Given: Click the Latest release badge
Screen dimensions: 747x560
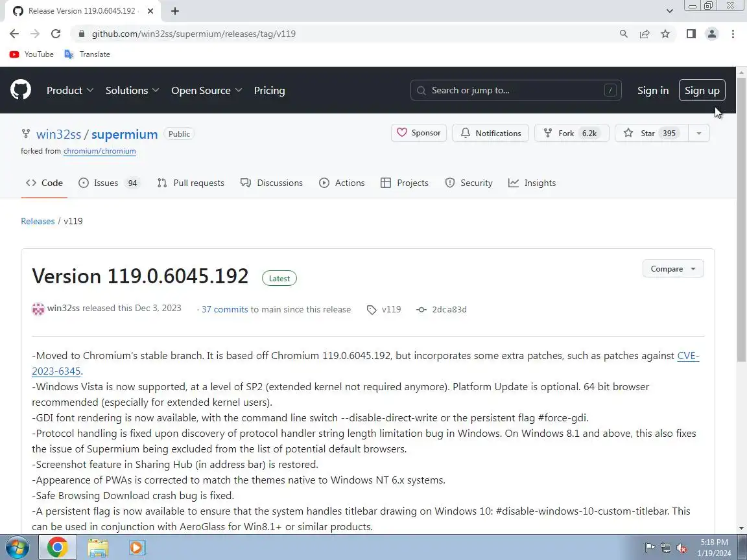Looking at the screenshot, I should (x=279, y=279).
